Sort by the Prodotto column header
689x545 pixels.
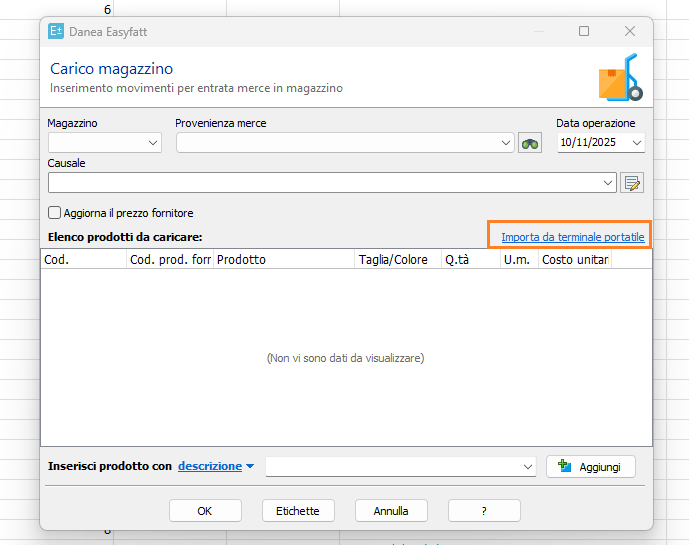pyautogui.click(x=283, y=260)
